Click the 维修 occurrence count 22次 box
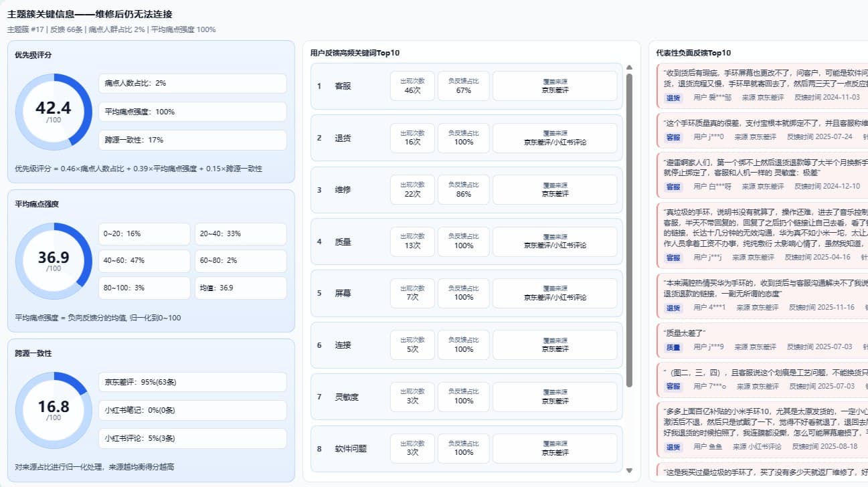 click(412, 190)
